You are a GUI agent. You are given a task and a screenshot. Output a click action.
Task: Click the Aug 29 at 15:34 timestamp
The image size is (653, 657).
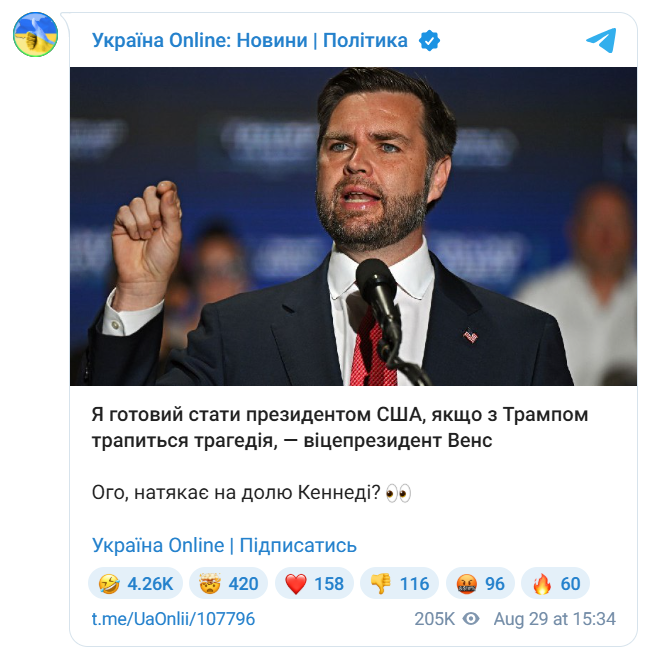556,619
